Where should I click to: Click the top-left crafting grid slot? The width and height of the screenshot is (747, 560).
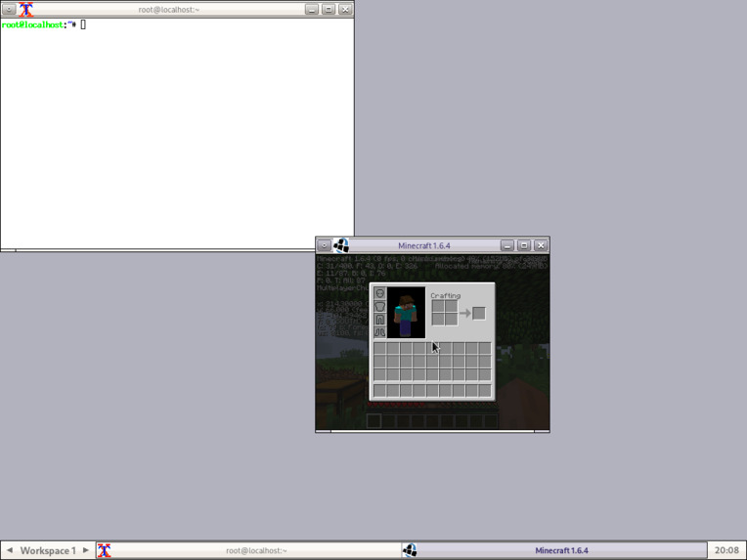pyautogui.click(x=438, y=307)
